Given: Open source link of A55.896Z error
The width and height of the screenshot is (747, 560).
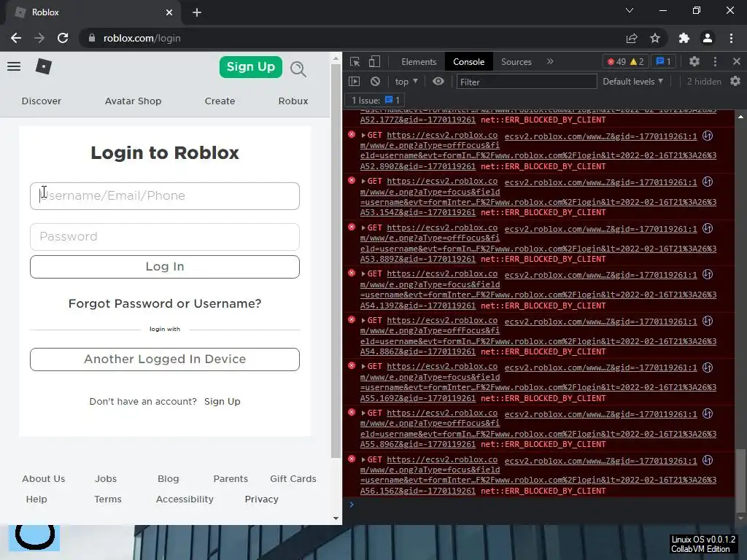Looking at the screenshot, I should [x=601, y=414].
